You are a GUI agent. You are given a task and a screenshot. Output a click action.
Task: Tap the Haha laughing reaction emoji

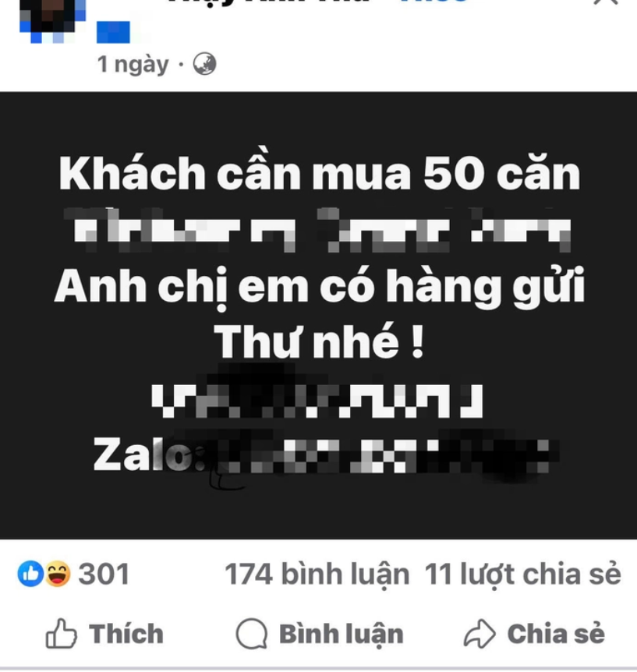[x=58, y=574]
